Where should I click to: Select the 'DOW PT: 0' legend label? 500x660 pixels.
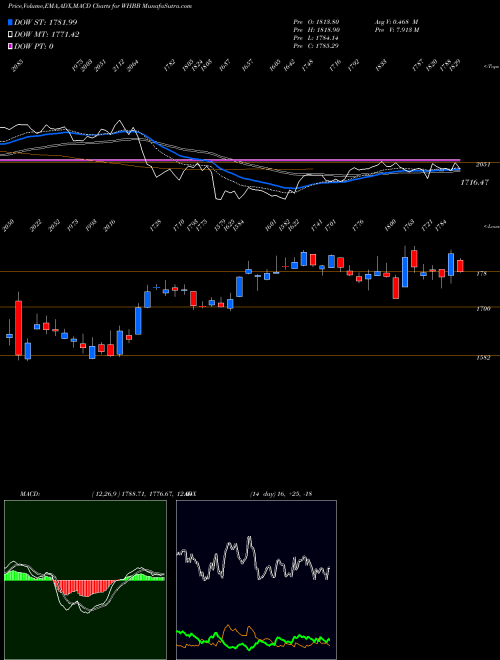34,46
